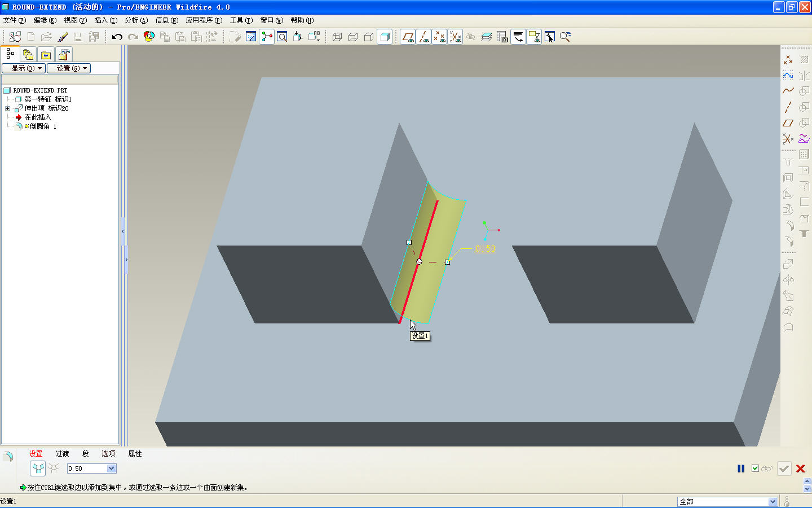The image size is (812, 508).
Task: Select the Hidden line display style
Action: (x=353, y=37)
